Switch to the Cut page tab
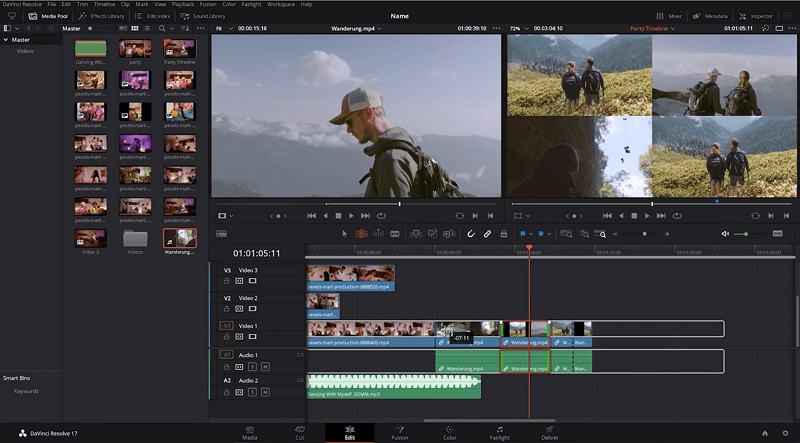This screenshot has width=800, height=443. [299, 433]
